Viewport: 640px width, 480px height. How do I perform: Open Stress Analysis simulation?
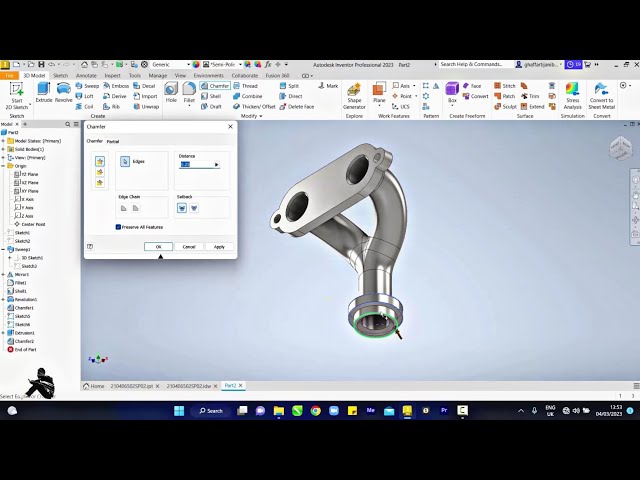point(573,96)
